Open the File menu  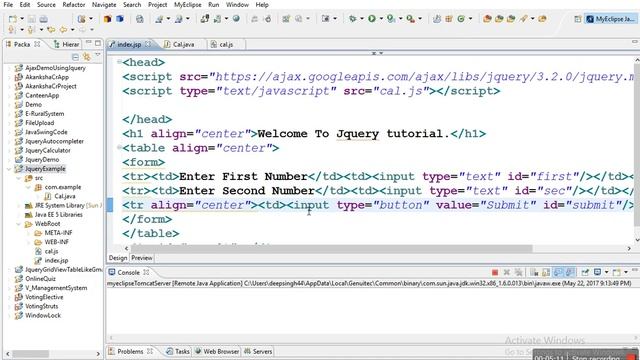[x=8, y=5]
